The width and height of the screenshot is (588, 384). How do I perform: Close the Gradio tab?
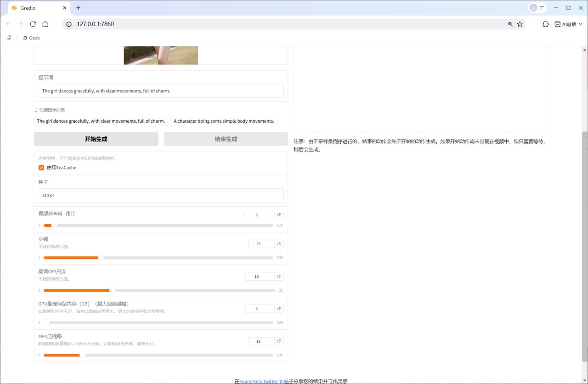64,8
